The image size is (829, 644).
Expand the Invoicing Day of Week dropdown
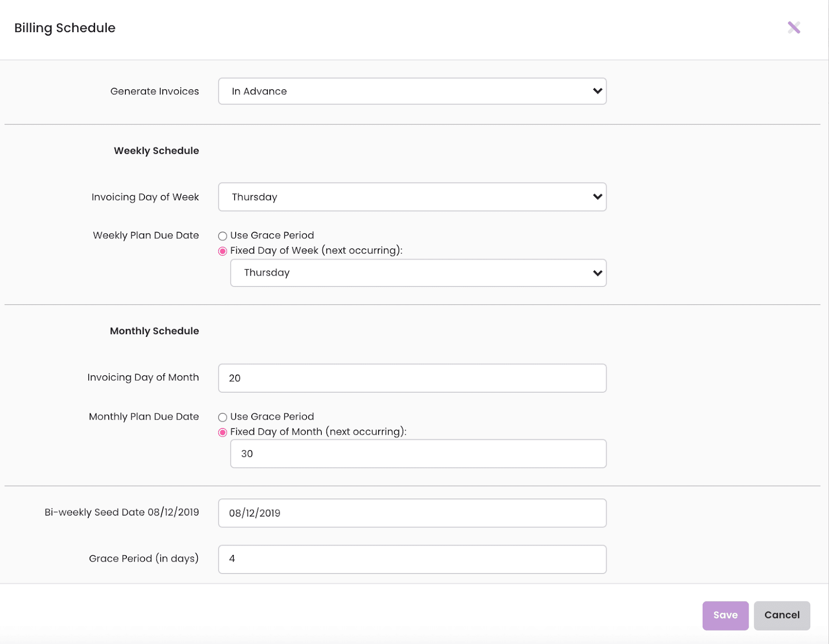point(412,197)
